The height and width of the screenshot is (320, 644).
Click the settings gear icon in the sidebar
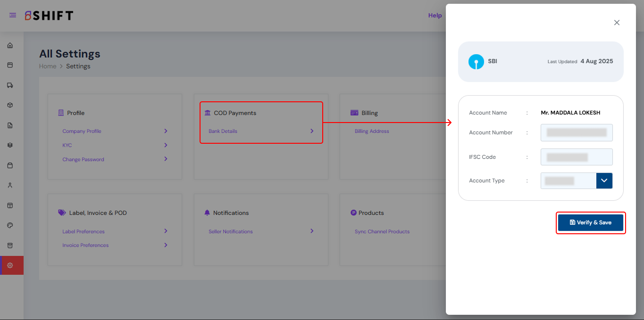[10, 265]
